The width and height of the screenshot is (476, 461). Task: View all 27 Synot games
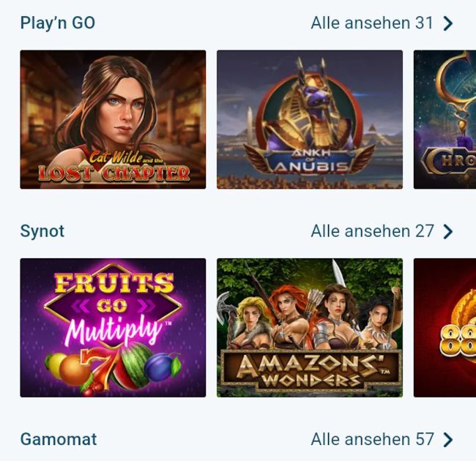coord(372,232)
